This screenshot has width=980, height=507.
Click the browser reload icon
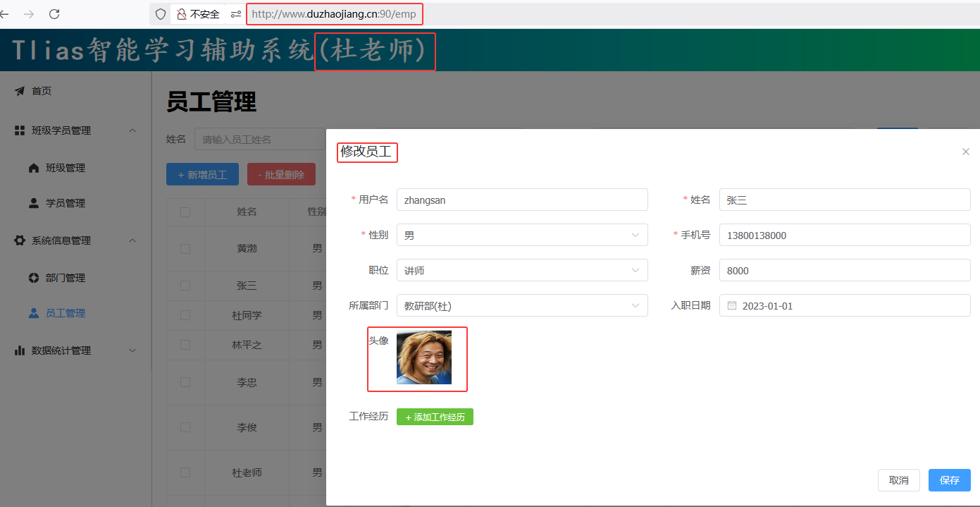(x=54, y=14)
